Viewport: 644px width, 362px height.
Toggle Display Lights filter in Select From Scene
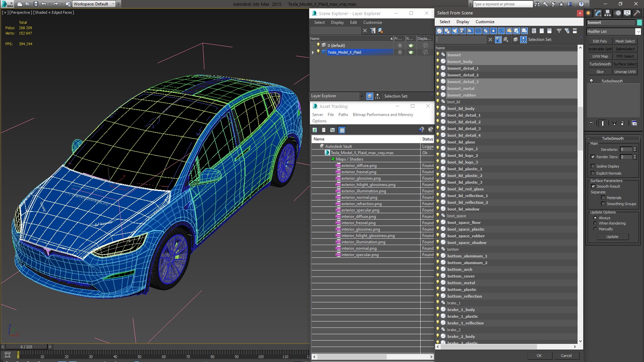(455, 31)
